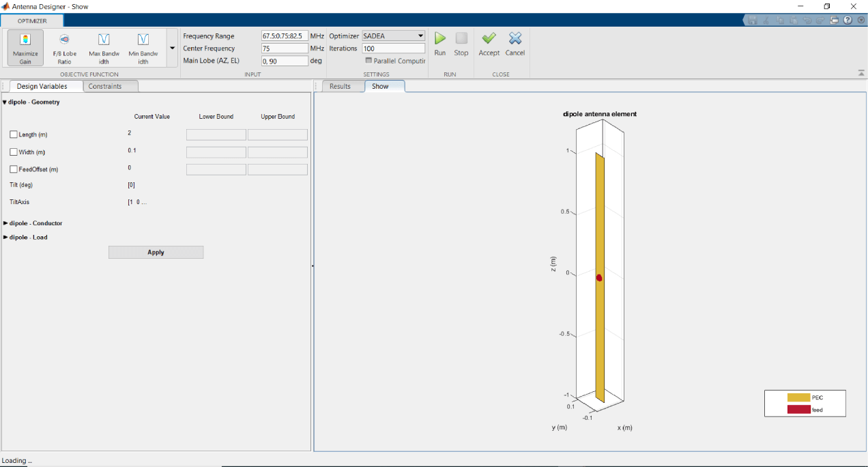Select the Maximize Gain objective function
The image size is (868, 467).
pyautogui.click(x=25, y=47)
